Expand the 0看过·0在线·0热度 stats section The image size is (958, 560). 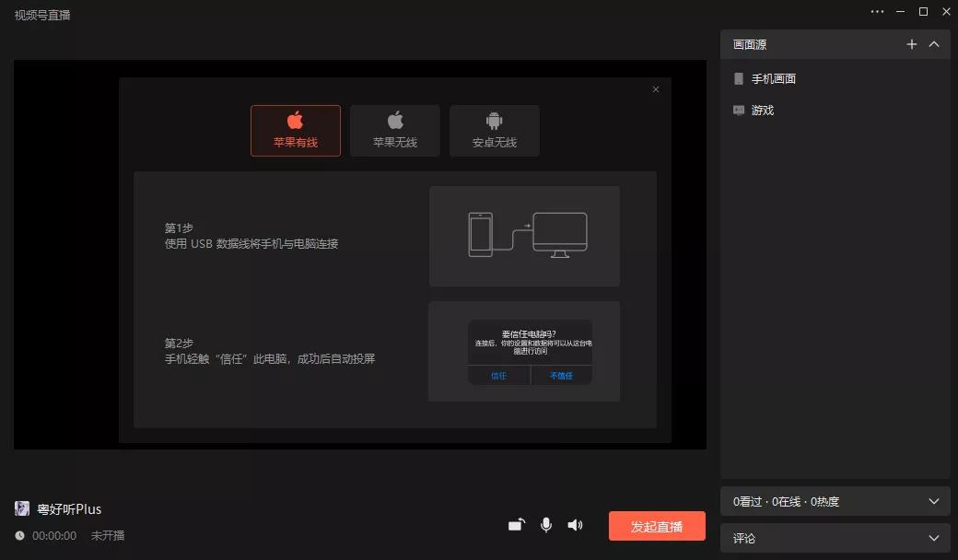[x=933, y=501]
